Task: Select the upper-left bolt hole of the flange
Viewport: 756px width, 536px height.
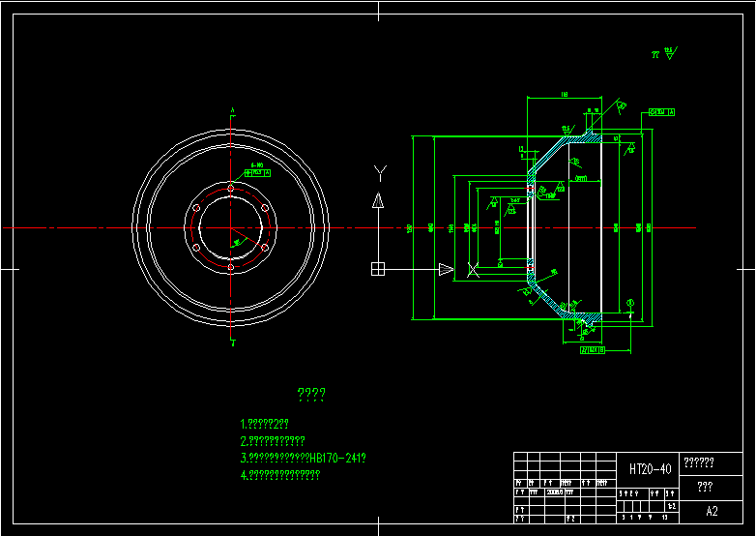Action: pyautogui.click(x=196, y=208)
